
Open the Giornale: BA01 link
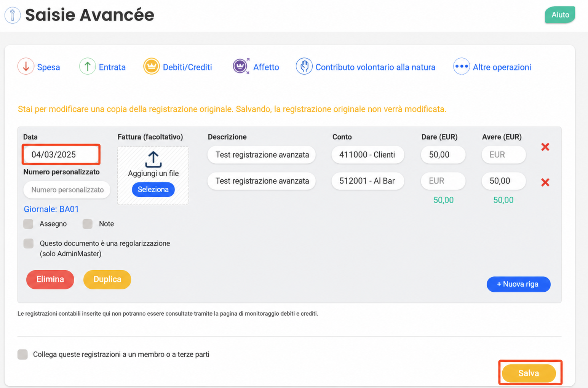[x=51, y=209]
